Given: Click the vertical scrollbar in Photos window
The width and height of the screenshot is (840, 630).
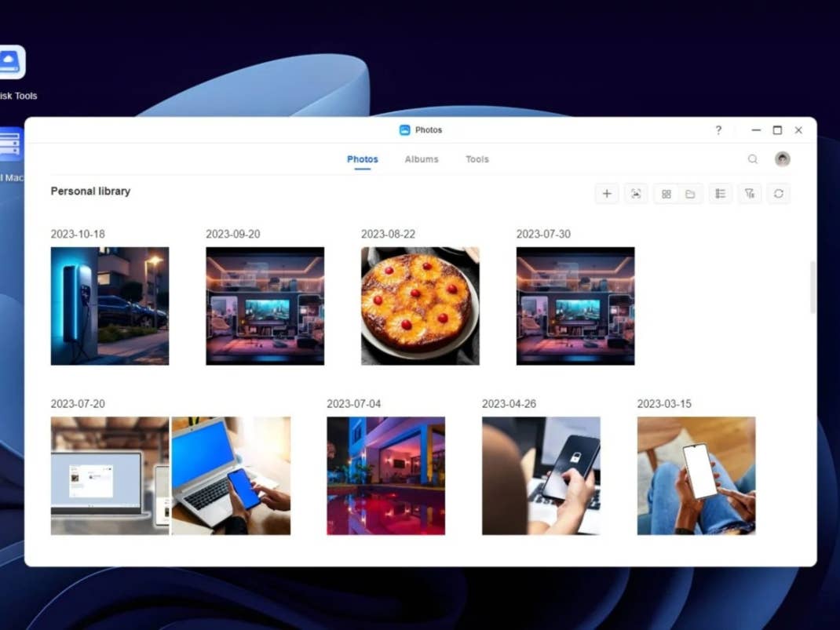Looking at the screenshot, I should 813,287.
